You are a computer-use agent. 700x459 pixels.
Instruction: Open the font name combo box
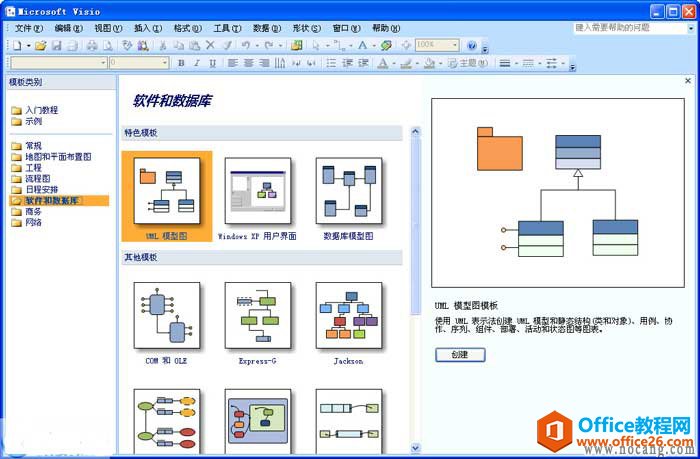tap(59, 63)
